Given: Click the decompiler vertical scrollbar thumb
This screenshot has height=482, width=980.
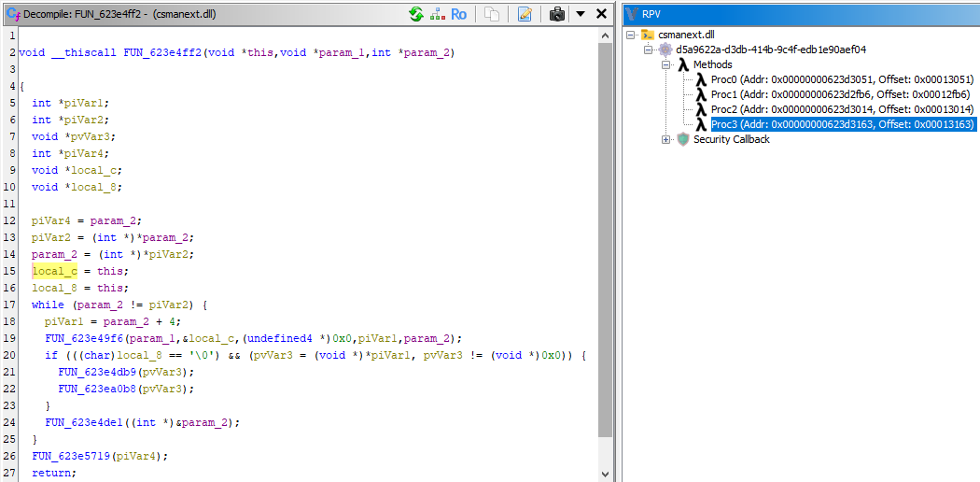Looking at the screenshot, I should [x=605, y=241].
